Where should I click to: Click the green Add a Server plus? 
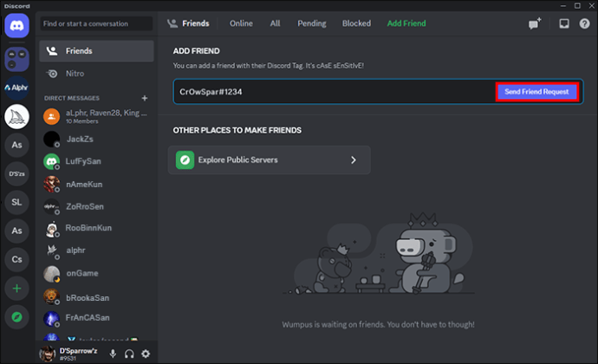[x=16, y=288]
